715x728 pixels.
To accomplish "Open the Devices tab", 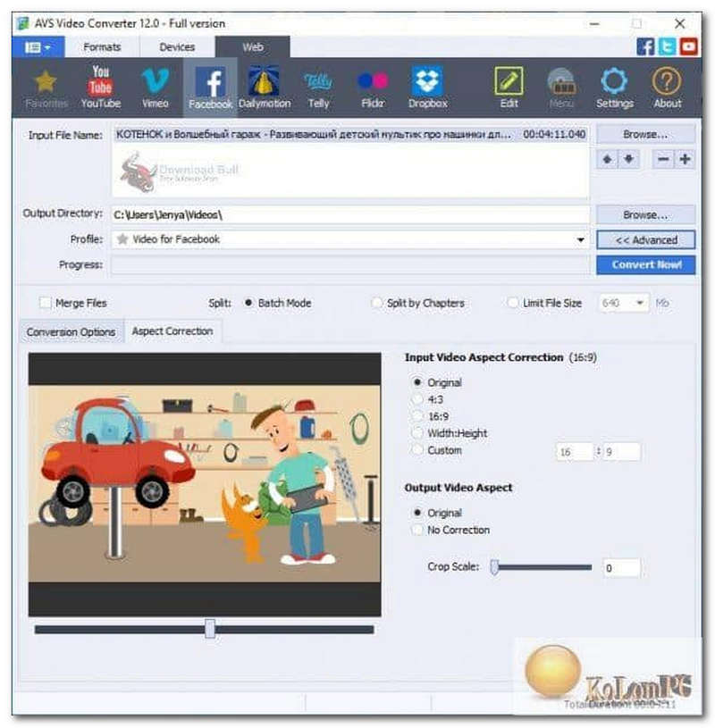I will point(176,46).
